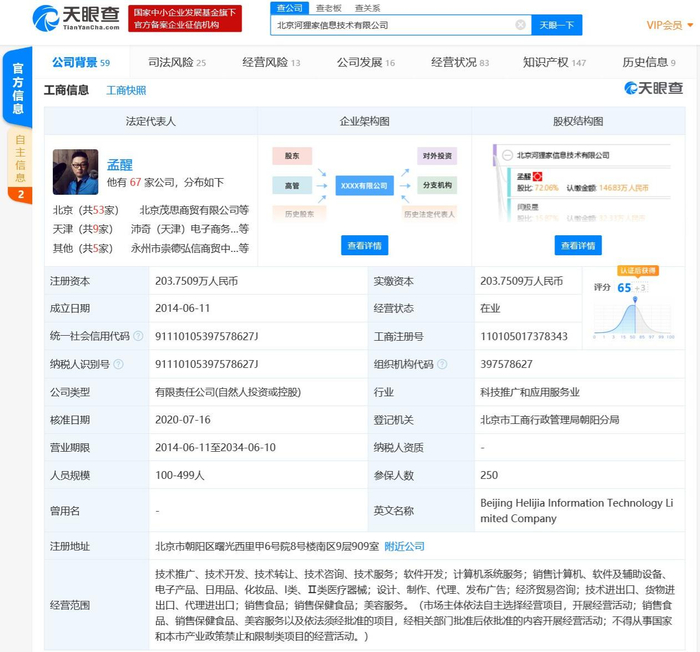Click the XXXX有限公司 center box
700x652 pixels.
364,185
